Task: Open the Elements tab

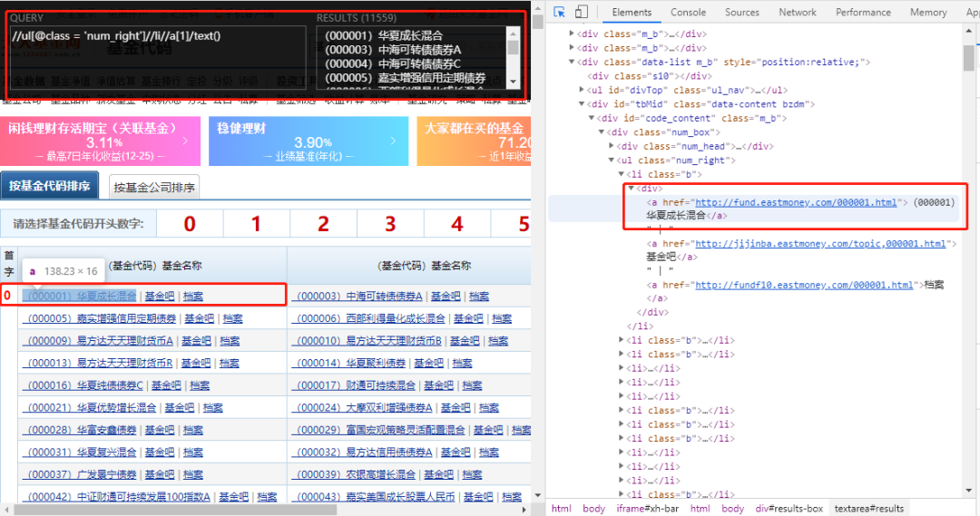Action: (632, 12)
